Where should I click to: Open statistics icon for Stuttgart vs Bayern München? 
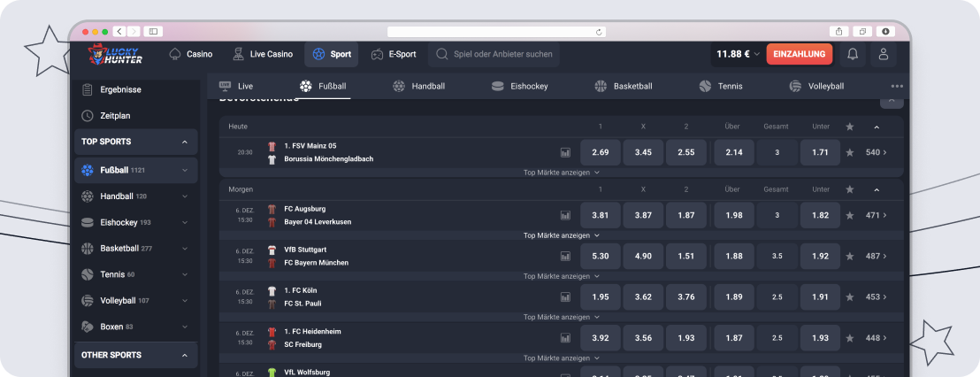tap(565, 256)
